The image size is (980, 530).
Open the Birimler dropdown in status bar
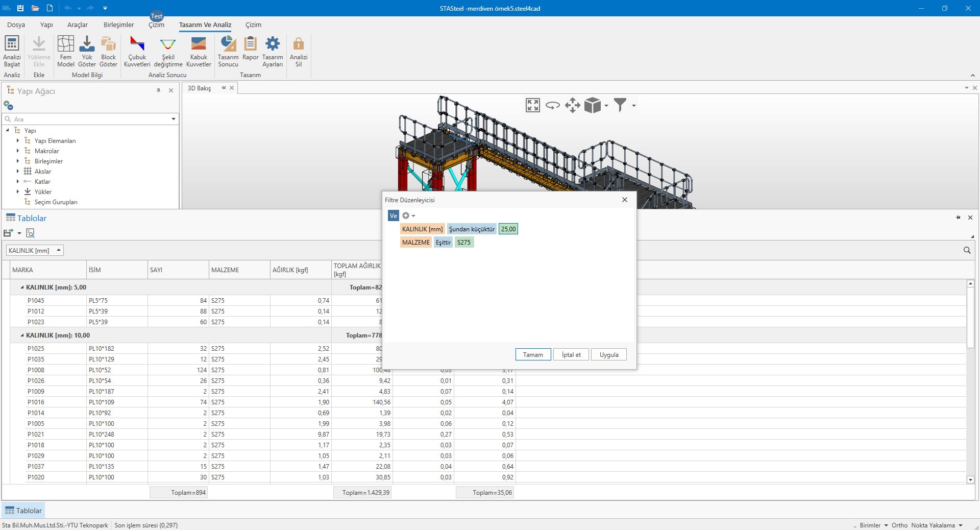click(x=873, y=525)
